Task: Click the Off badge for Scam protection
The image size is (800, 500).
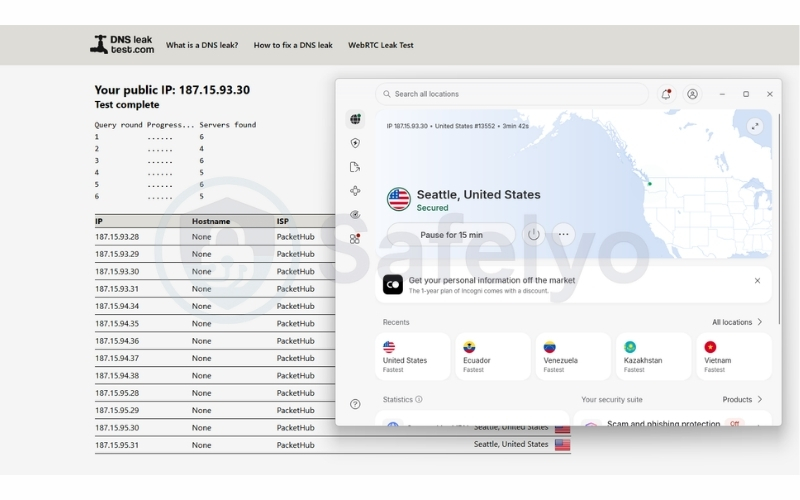Action: (x=734, y=423)
